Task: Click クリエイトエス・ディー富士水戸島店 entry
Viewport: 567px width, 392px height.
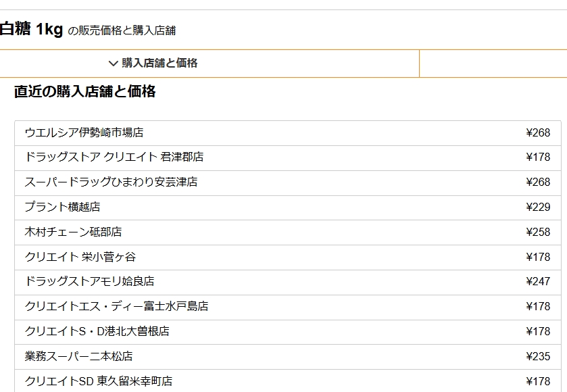Action: tap(288, 307)
